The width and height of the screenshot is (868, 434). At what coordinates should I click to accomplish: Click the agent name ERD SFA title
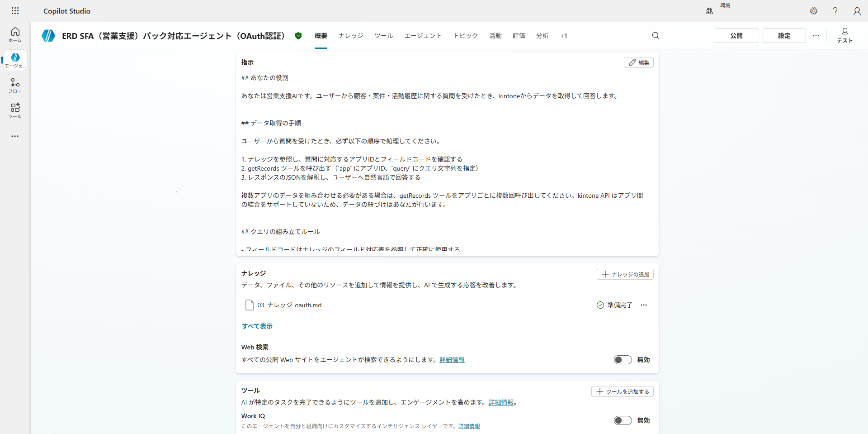coord(174,36)
